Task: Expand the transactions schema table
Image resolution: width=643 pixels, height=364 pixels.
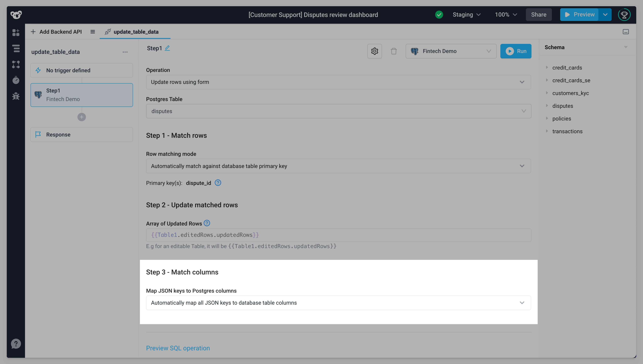Action: click(x=567, y=131)
